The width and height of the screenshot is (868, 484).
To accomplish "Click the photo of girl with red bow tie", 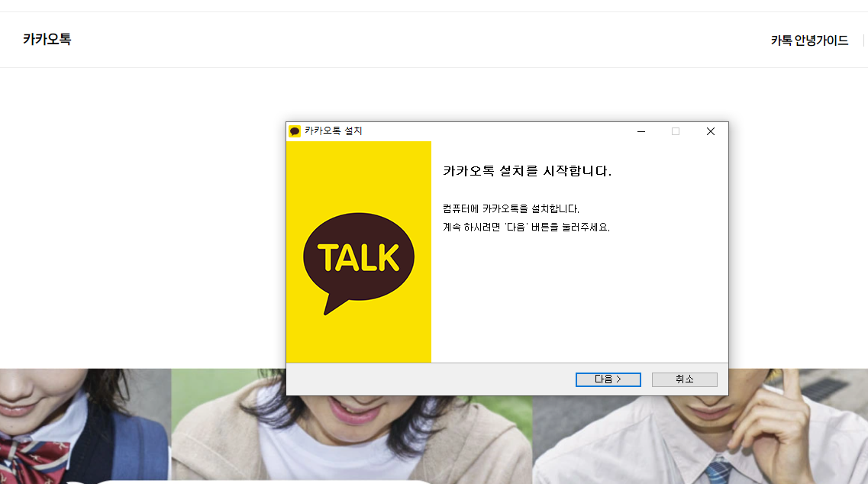I will tap(86, 425).
